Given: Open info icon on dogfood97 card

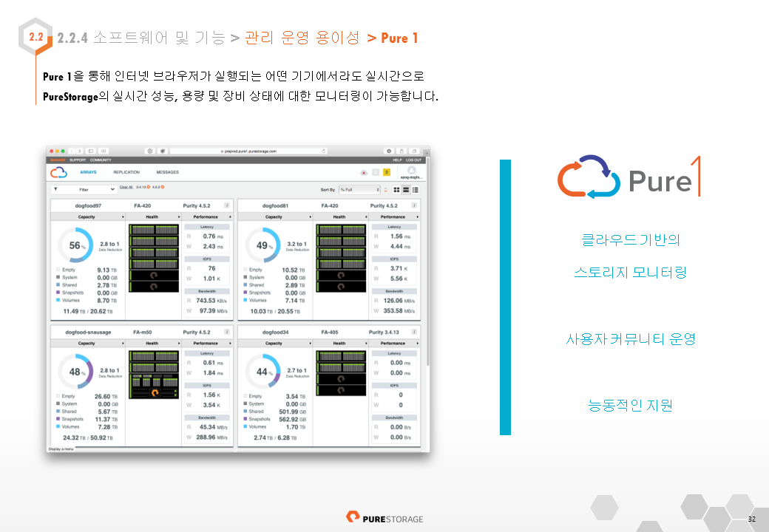Looking at the screenshot, I should click(x=227, y=205).
